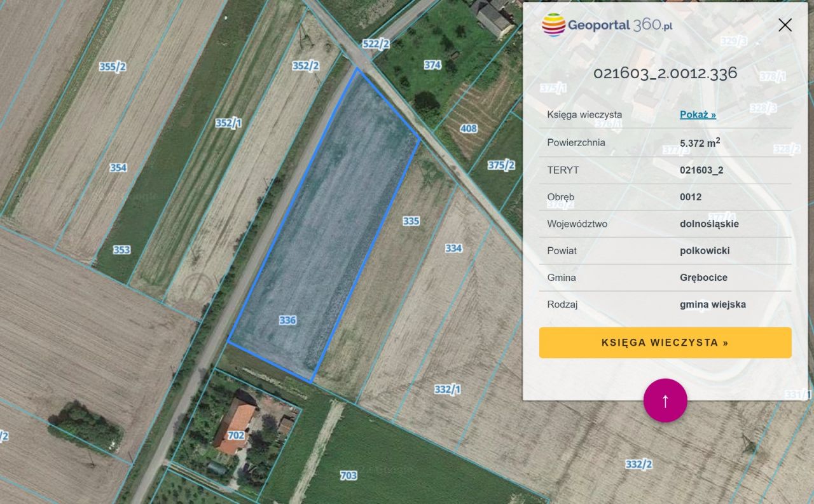Screen dimensions: 814x504
Task: Click the Geoportal360.pl logo
Action: pyautogui.click(x=607, y=25)
